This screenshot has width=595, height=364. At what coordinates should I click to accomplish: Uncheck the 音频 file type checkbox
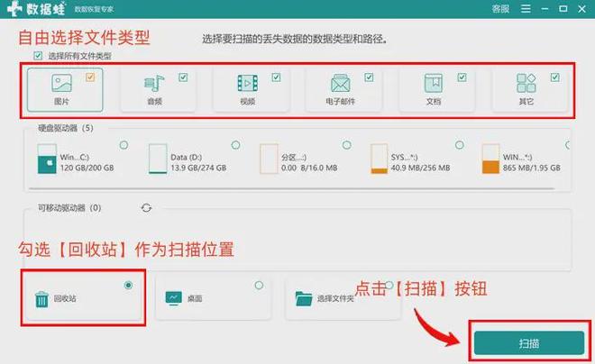tap(183, 77)
